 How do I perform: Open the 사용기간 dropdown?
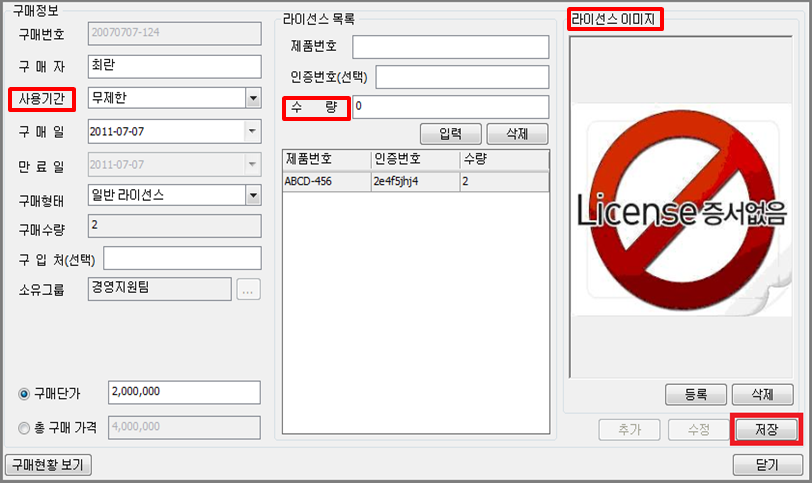tap(253, 97)
